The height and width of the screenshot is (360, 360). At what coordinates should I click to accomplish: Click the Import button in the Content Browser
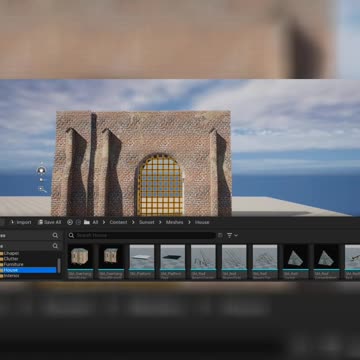click(20, 222)
